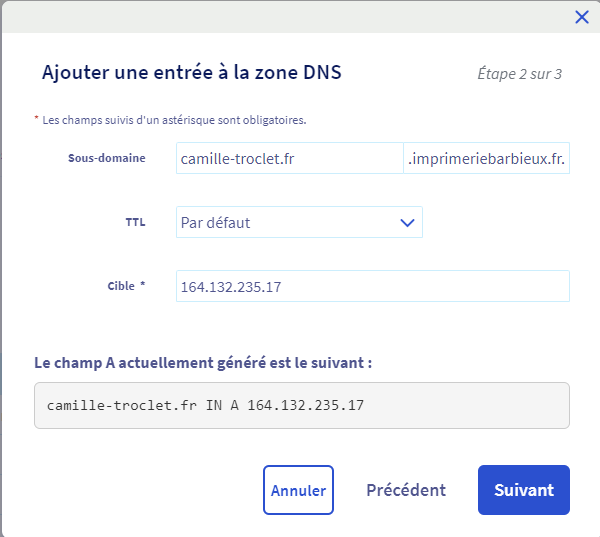Click the mandatory fields notice text

coord(174,120)
